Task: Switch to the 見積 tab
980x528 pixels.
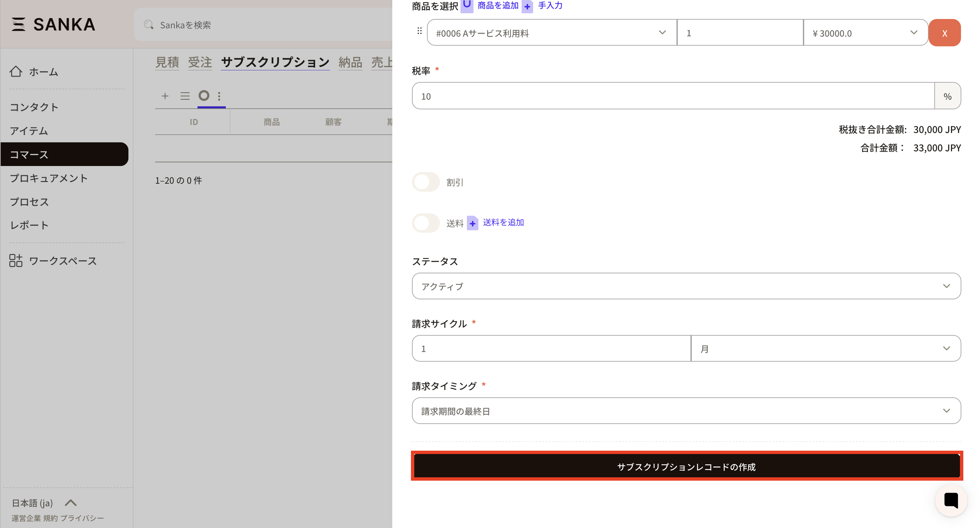Action: click(x=167, y=62)
